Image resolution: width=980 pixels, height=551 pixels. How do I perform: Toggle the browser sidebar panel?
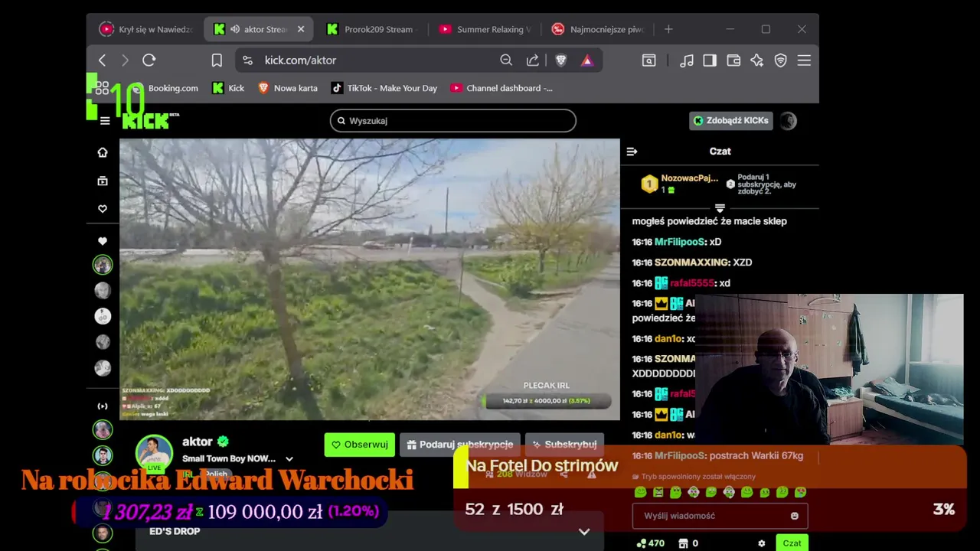coord(710,60)
